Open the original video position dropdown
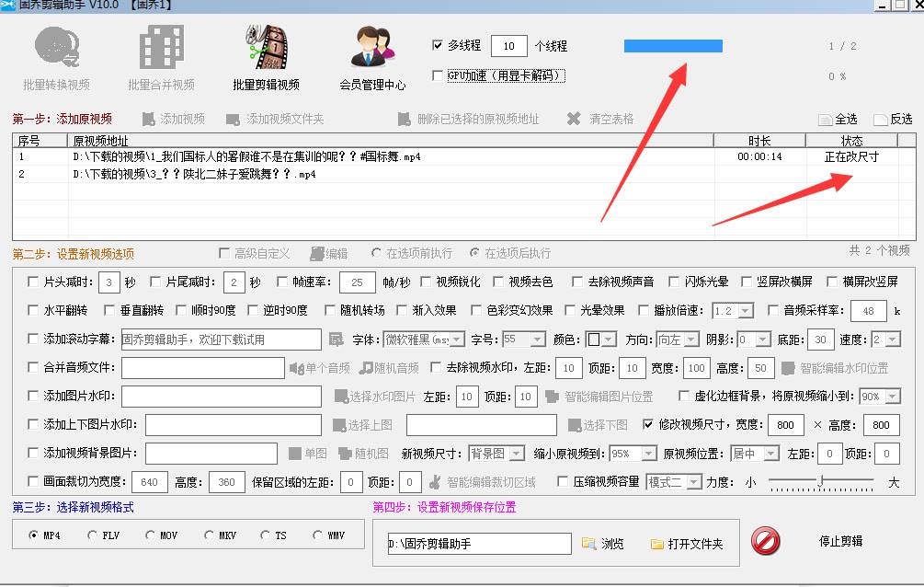Image resolution: width=924 pixels, height=587 pixels. click(771, 453)
